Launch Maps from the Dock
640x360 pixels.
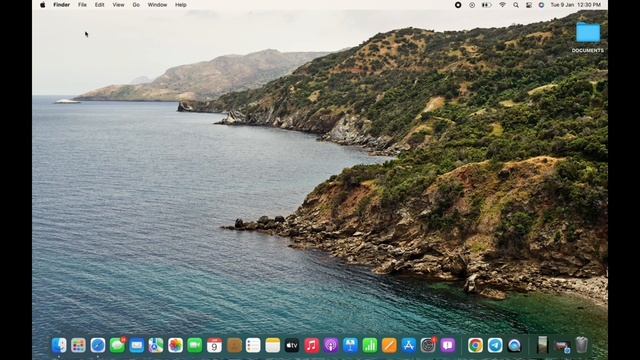(156, 345)
